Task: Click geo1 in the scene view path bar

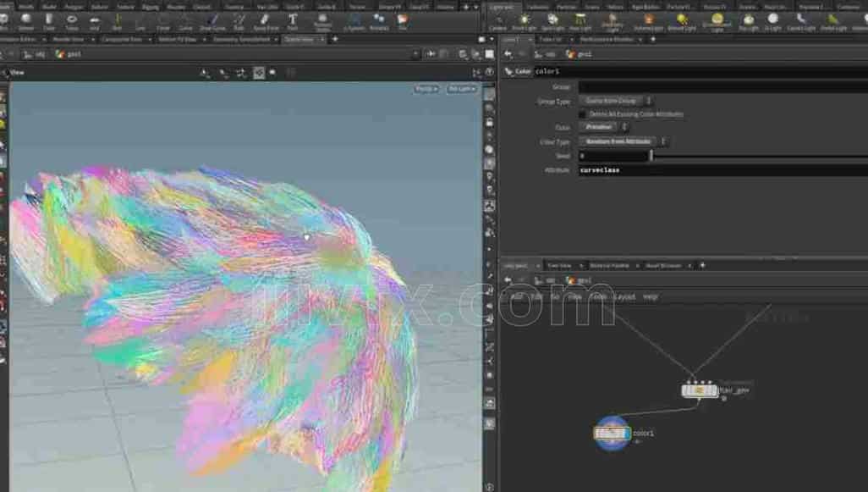Action: tap(69, 54)
